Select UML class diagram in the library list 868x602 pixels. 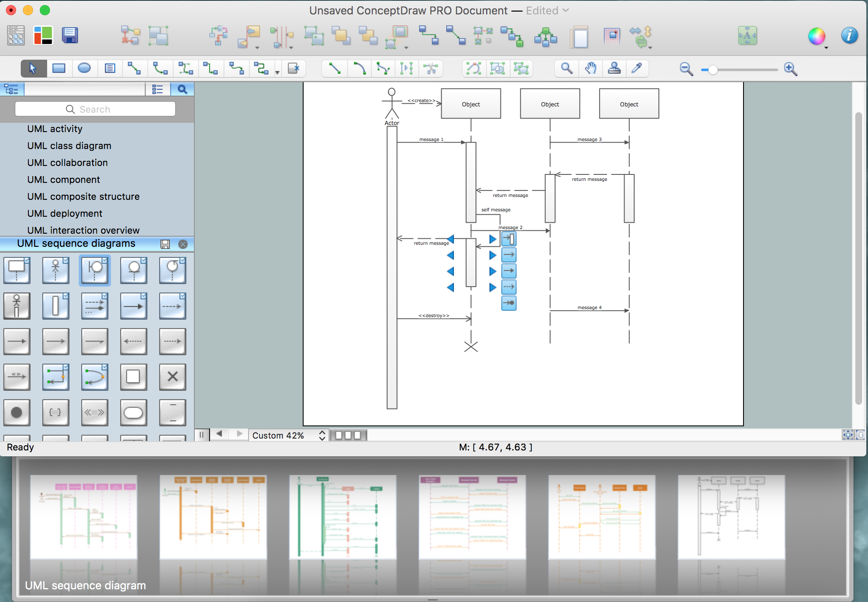(69, 146)
